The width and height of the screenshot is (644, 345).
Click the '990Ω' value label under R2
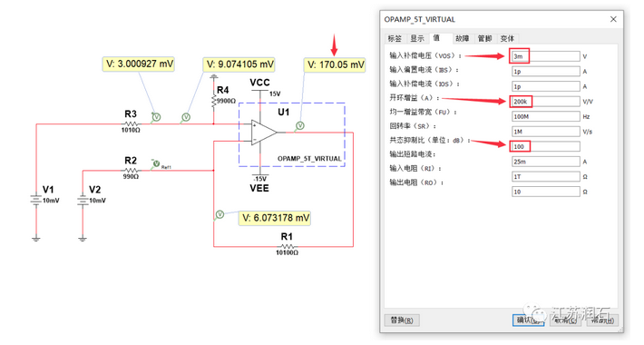pos(131,176)
